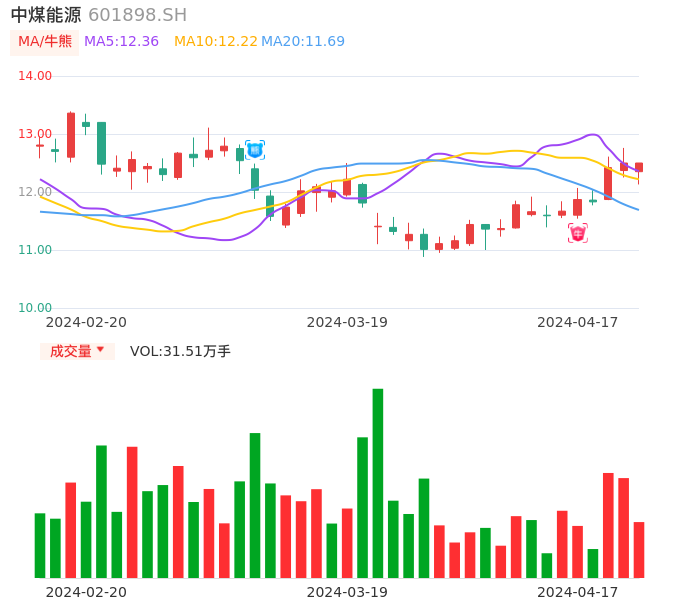This screenshot has width=686, height=606.
Task: Click the 14.00 price axis label
Action: pos(35,76)
